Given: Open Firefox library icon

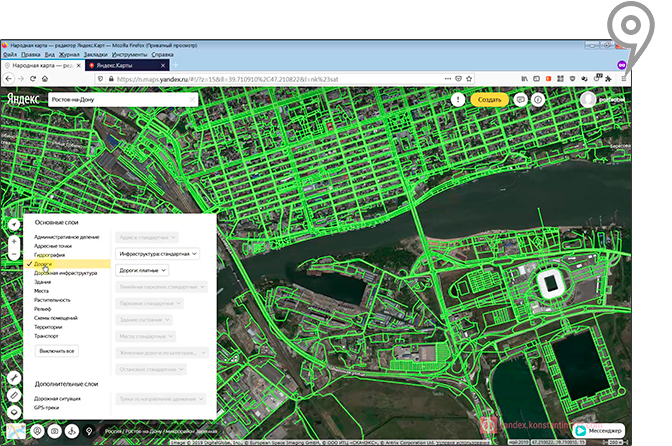Looking at the screenshot, I should point(525,79).
